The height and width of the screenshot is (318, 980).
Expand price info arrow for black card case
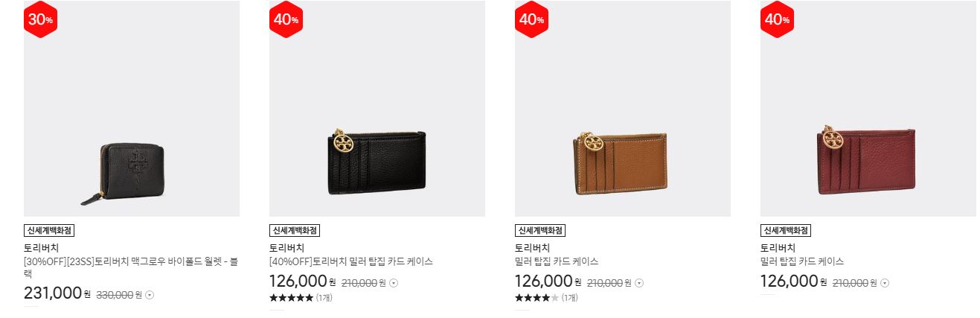(x=394, y=283)
